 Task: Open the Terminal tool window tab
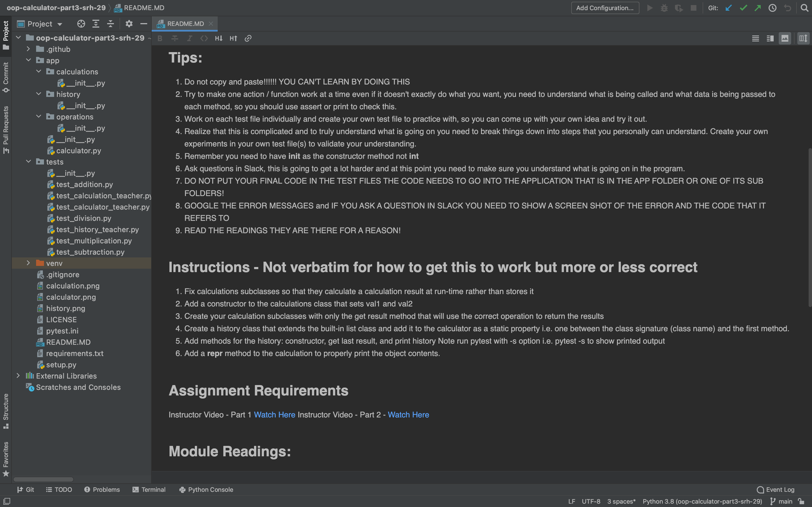tap(149, 490)
